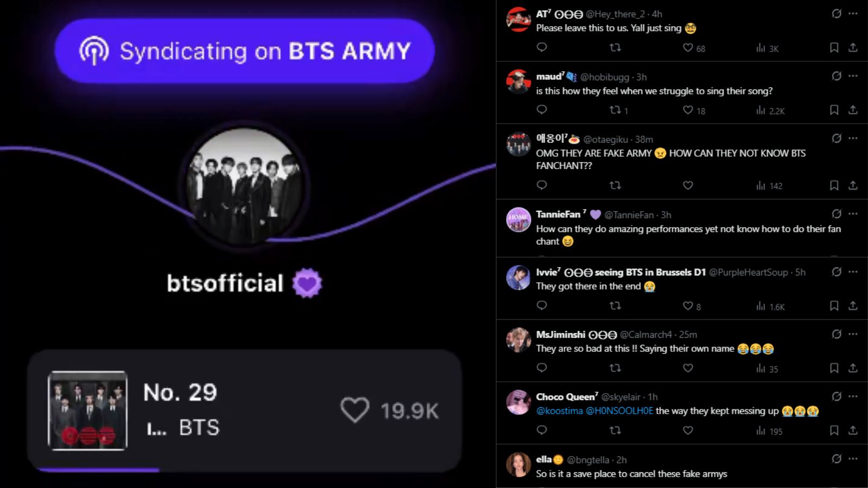
Task: Reply to AT⁷'s tweet
Action: [x=541, y=48]
